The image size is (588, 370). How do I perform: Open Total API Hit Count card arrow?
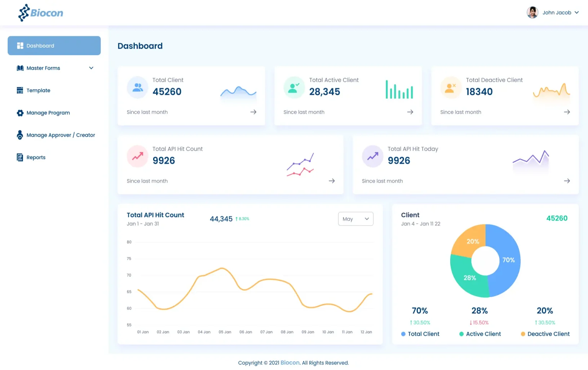[x=332, y=181]
